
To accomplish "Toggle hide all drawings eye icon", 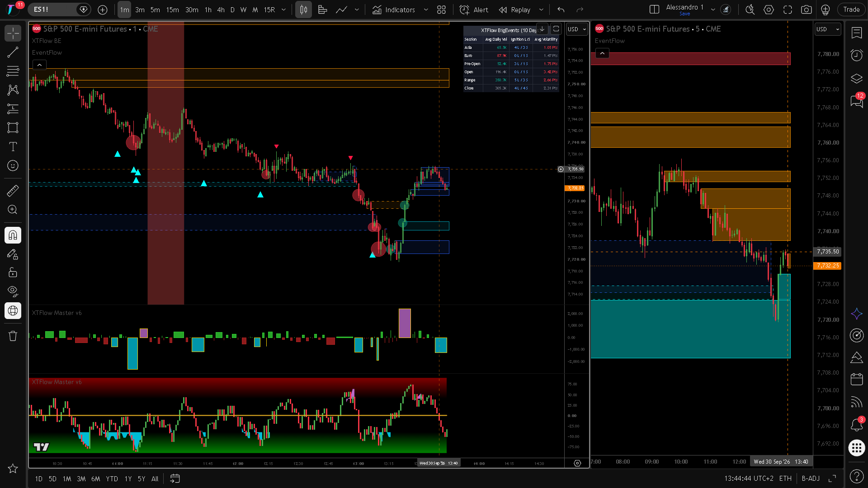I will click(13, 291).
